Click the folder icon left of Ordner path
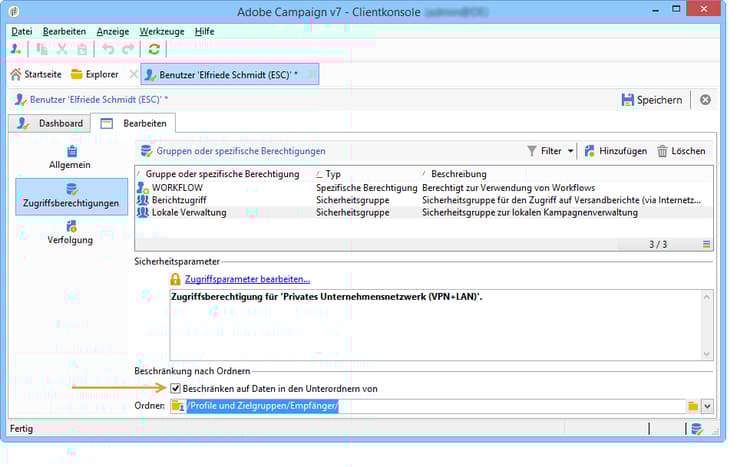This screenshot has width=750, height=467. (x=177, y=406)
